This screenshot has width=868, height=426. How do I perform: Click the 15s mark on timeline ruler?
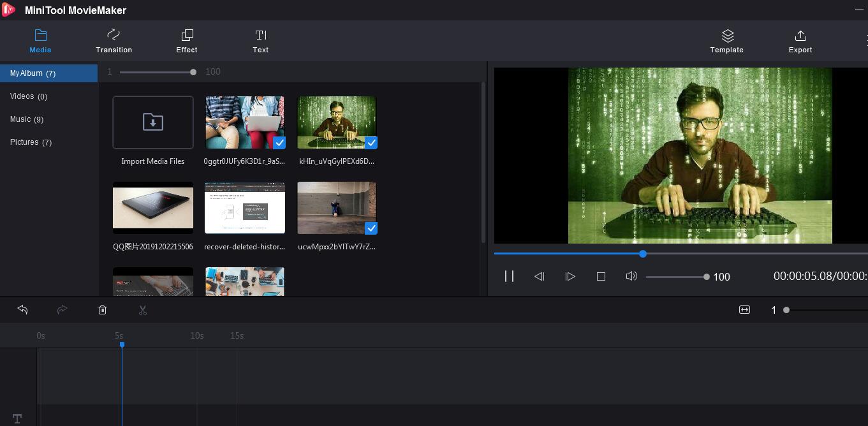237,335
